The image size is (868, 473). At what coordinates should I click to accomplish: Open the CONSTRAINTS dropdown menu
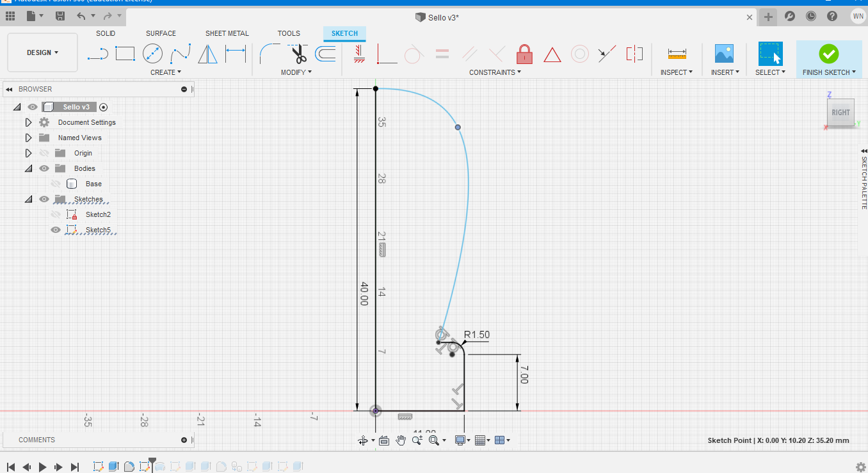[x=495, y=72]
